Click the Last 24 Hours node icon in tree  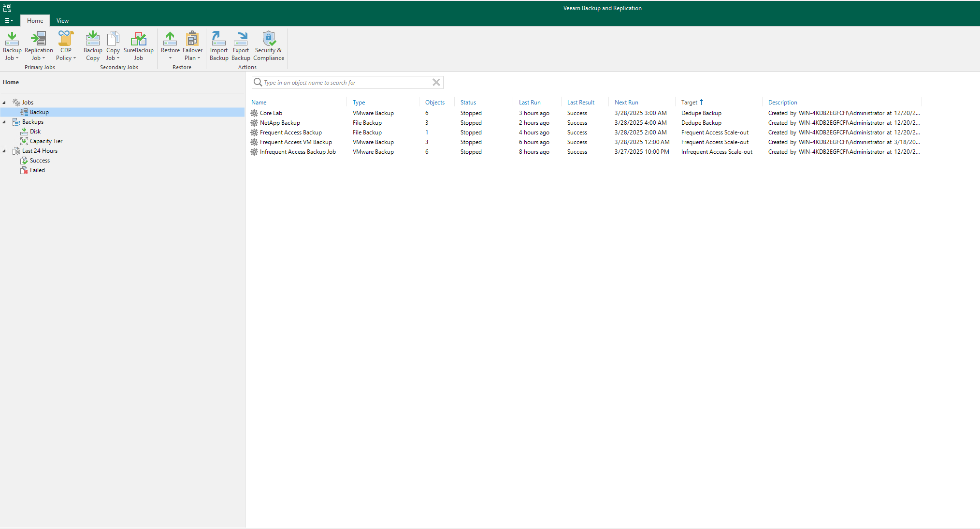16,151
